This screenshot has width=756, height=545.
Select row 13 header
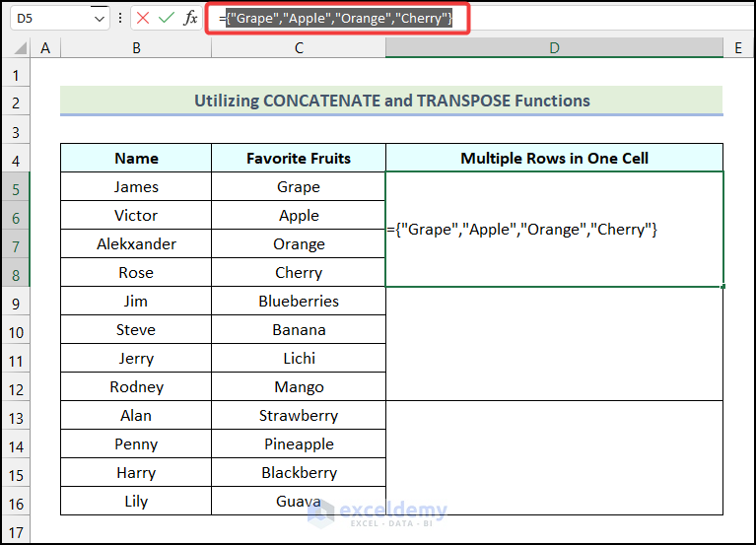(x=16, y=416)
